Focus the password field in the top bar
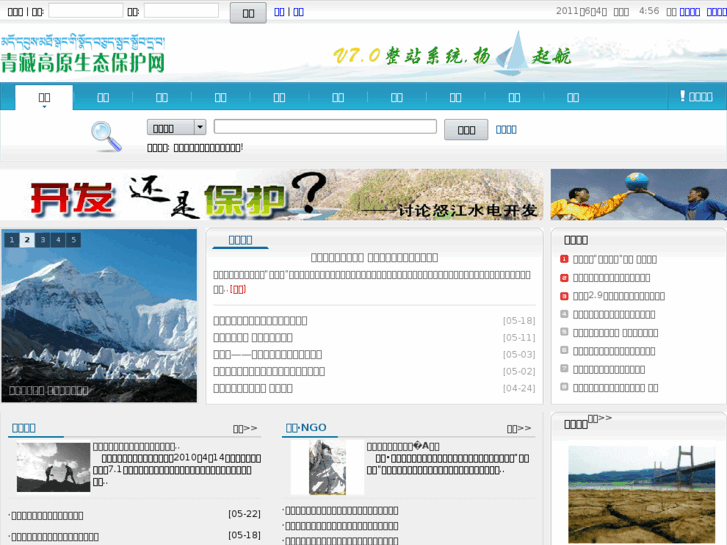The height and width of the screenshot is (545, 727). [181, 11]
